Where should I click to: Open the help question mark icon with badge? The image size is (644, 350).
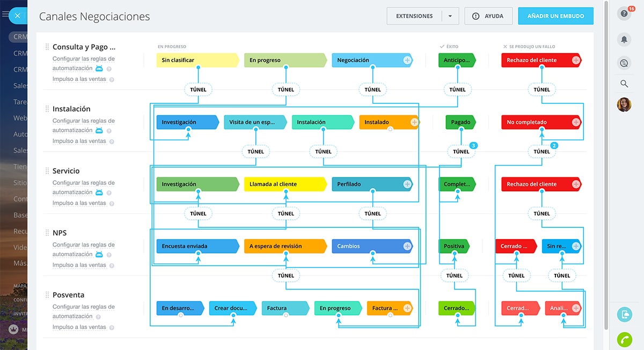pos(624,14)
